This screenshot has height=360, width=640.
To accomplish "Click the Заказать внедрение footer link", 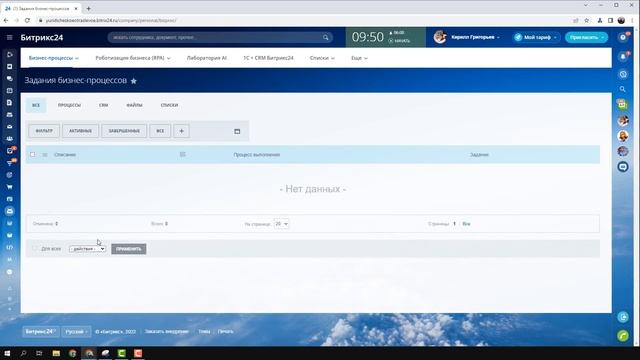I will coord(167,331).
